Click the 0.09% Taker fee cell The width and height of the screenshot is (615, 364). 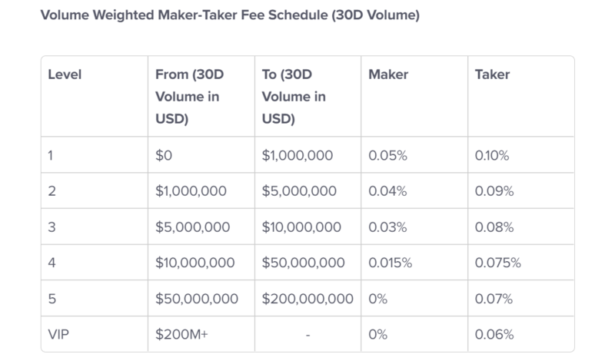pyautogui.click(x=496, y=190)
